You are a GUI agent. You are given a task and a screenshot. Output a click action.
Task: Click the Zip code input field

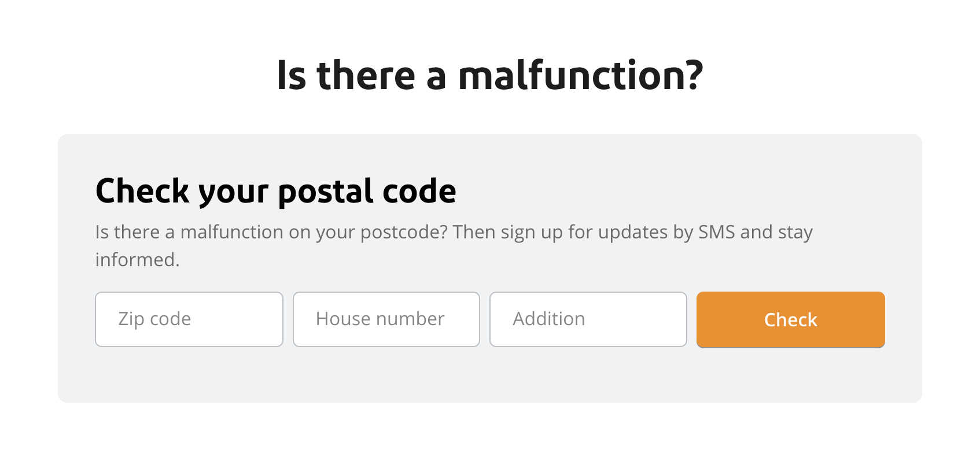click(189, 319)
